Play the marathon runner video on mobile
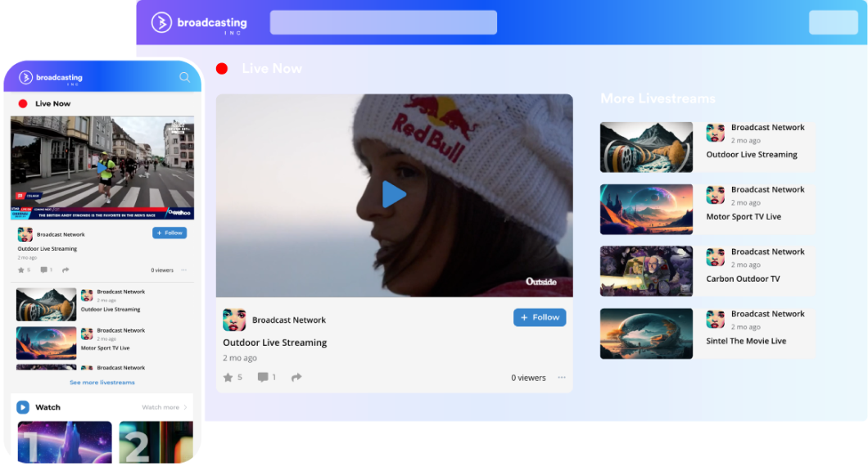This screenshot has height=467, width=868. pyautogui.click(x=102, y=167)
